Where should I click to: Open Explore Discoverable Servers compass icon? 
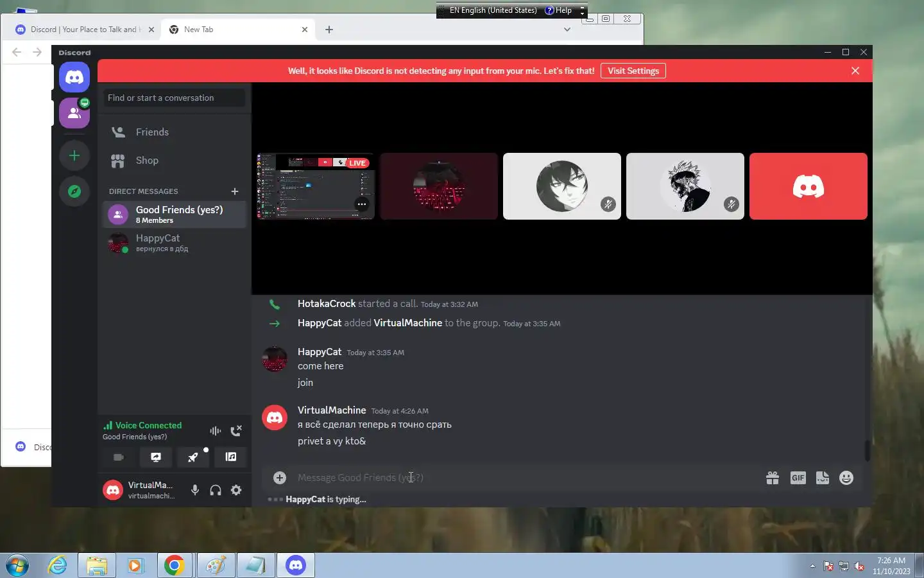click(x=74, y=191)
